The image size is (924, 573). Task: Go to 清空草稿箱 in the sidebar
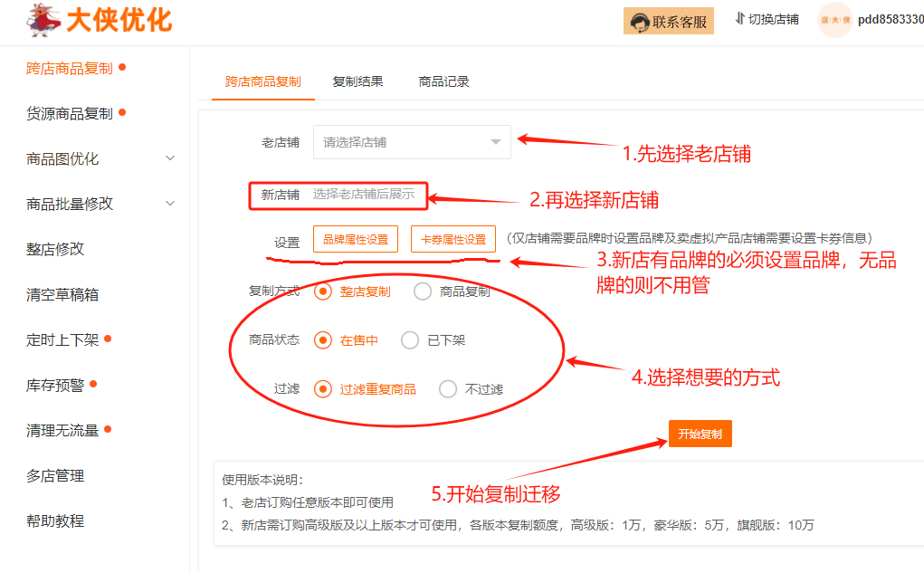tap(62, 295)
